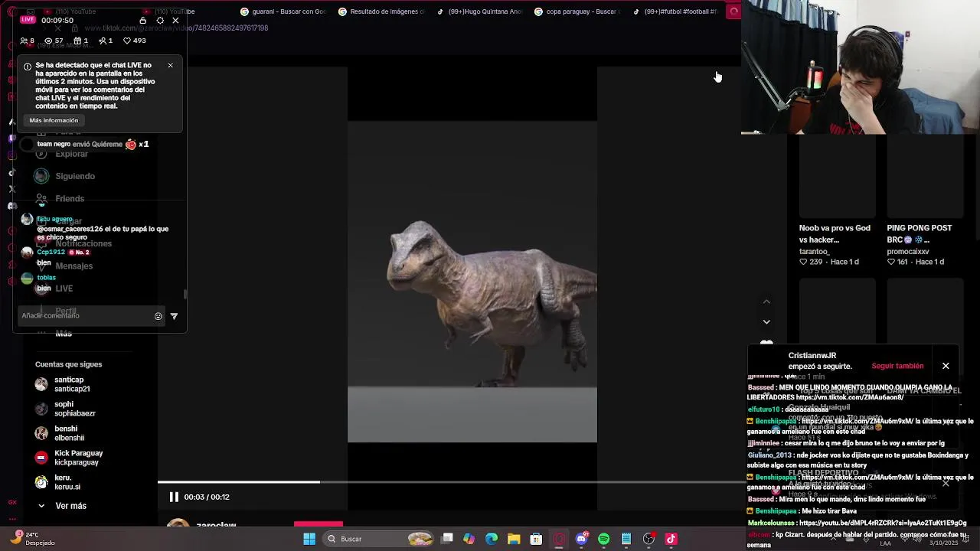
Task: Click the likes heart count 493
Action: [x=135, y=41]
